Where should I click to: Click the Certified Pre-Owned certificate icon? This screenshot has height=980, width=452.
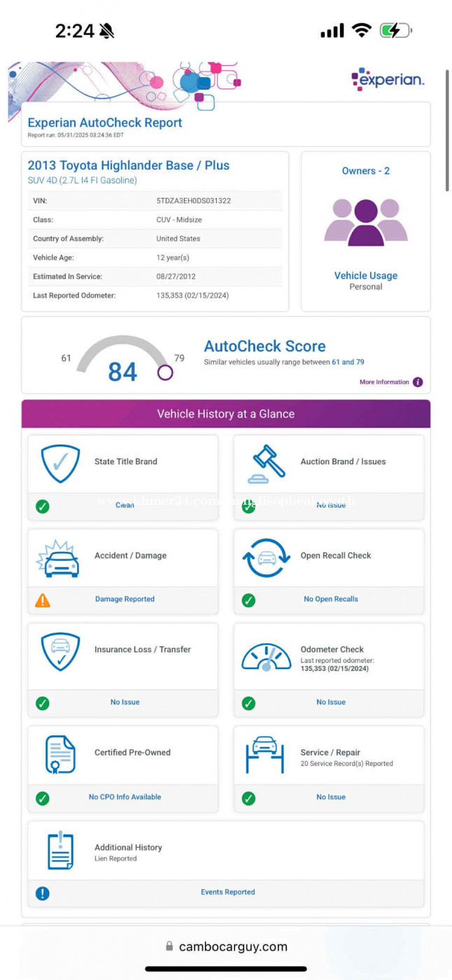[60, 754]
